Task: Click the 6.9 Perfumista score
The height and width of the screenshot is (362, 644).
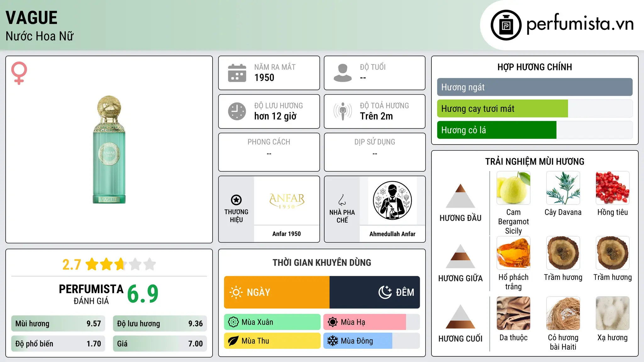Action: click(143, 294)
